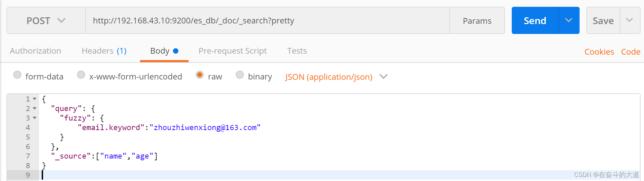Collapse the fold arrow on line 1
This screenshot has height=181, width=644.
tap(35, 99)
